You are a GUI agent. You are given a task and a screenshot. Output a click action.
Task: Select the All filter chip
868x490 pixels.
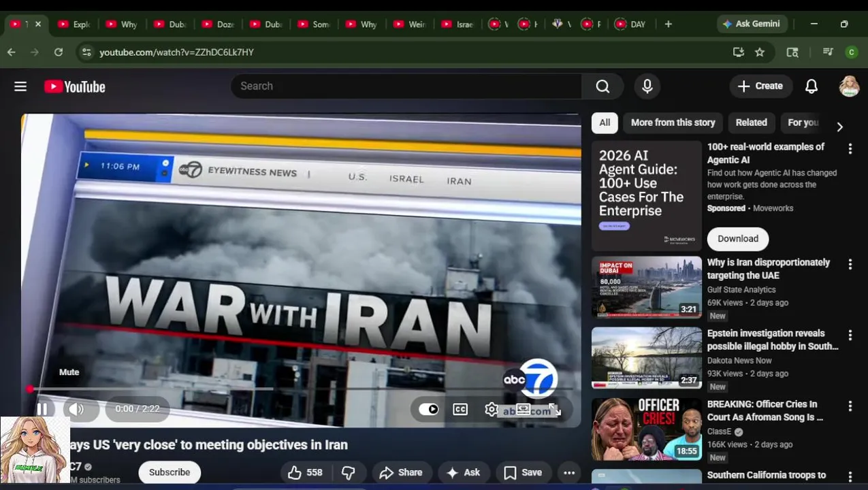(605, 122)
